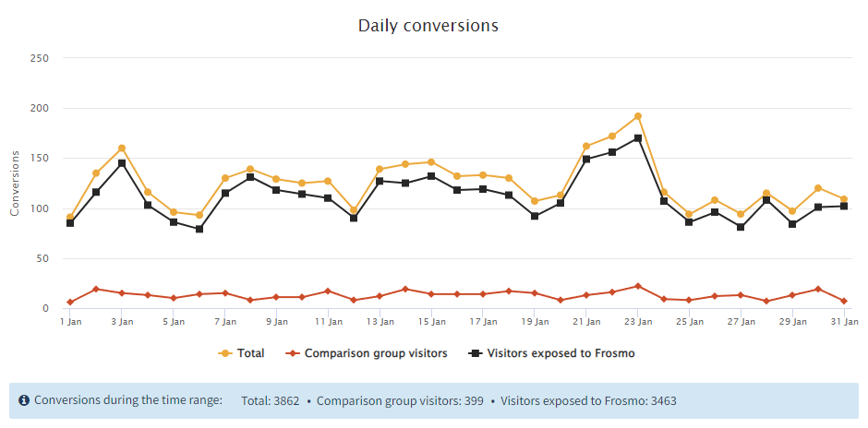Image resolution: width=868 pixels, height=428 pixels.
Task: Click Visitors exposed to Frosmo: 3463 summary text
Action: [585, 401]
